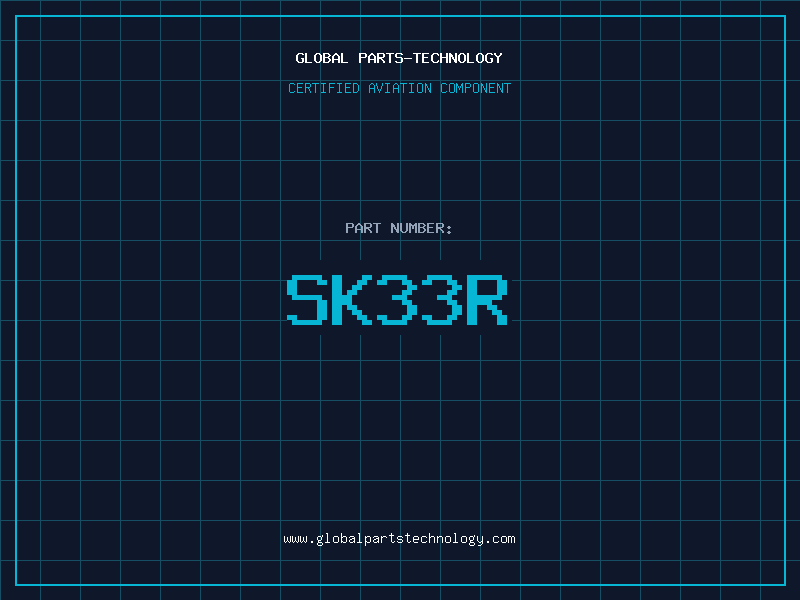The width and height of the screenshot is (800, 600).
Task: Select the SK33R part number
Action: point(397,300)
